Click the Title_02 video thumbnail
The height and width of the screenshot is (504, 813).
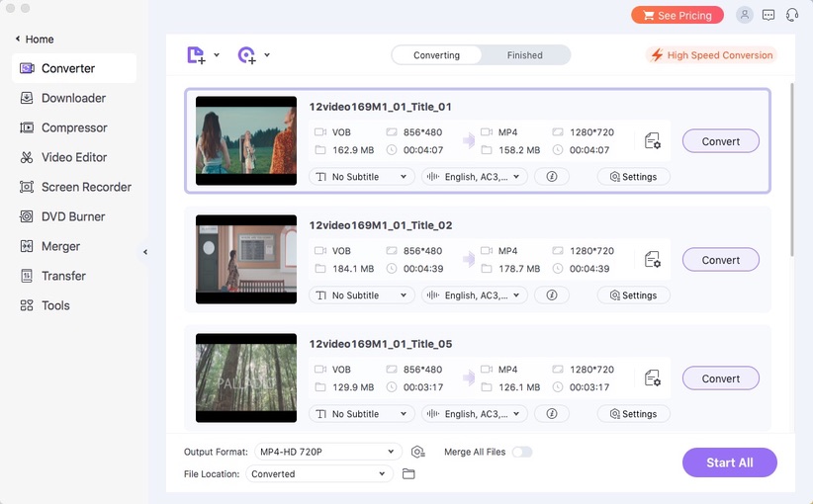[x=246, y=260]
